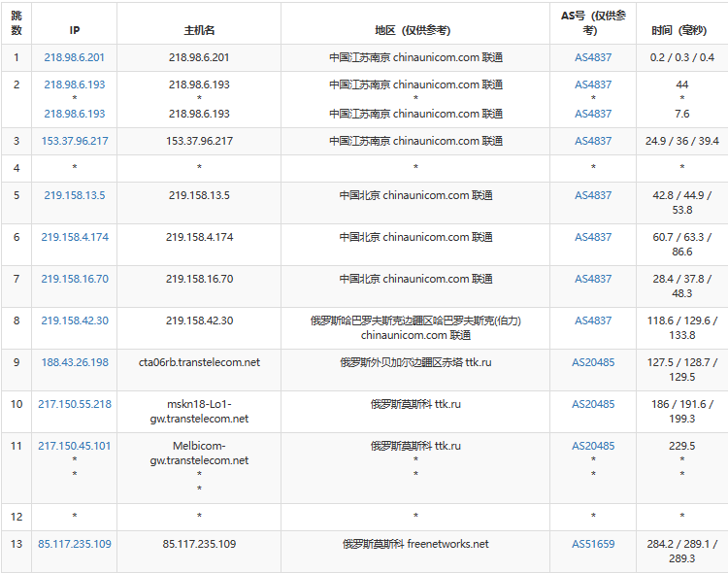Select region text 俄罗斯外贝加尔边疆区赤塔 ttk.ru

tap(415, 363)
